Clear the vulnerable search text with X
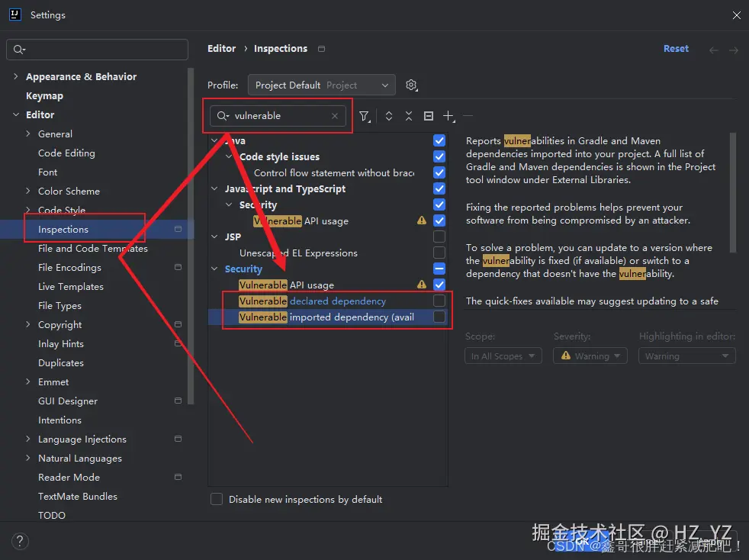The height and width of the screenshot is (560, 749). point(335,116)
